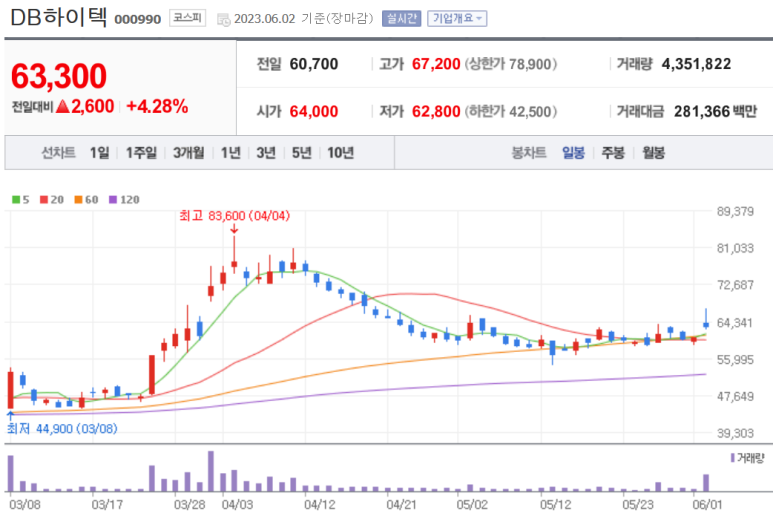Click the 거래대금 value 281,366 백만
This screenshot has width=773, height=522.
coord(715,111)
